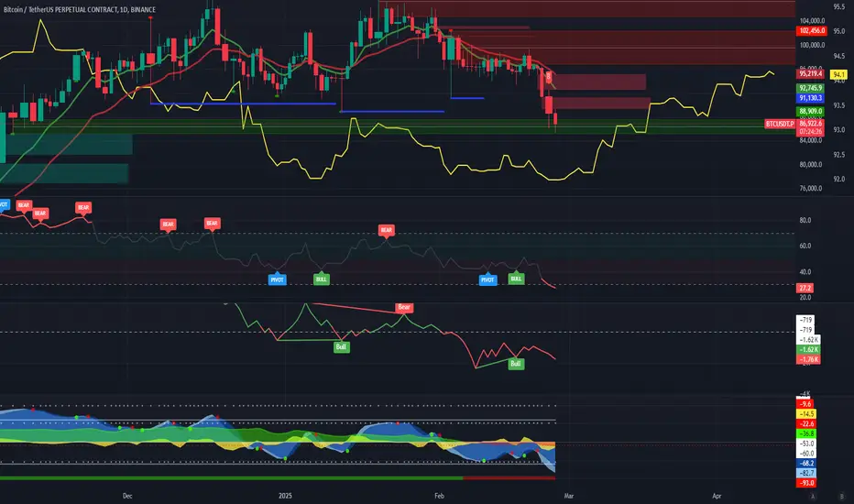Screen dimensions: 854x504
Task: Click the 07:24:26 bar countdown timer
Action: pos(810,132)
